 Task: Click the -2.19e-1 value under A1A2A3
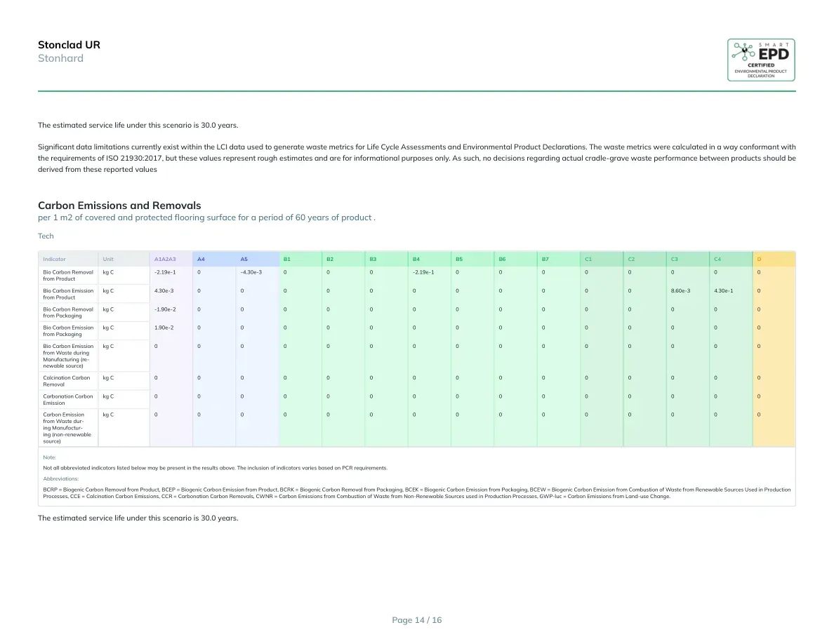(x=165, y=272)
